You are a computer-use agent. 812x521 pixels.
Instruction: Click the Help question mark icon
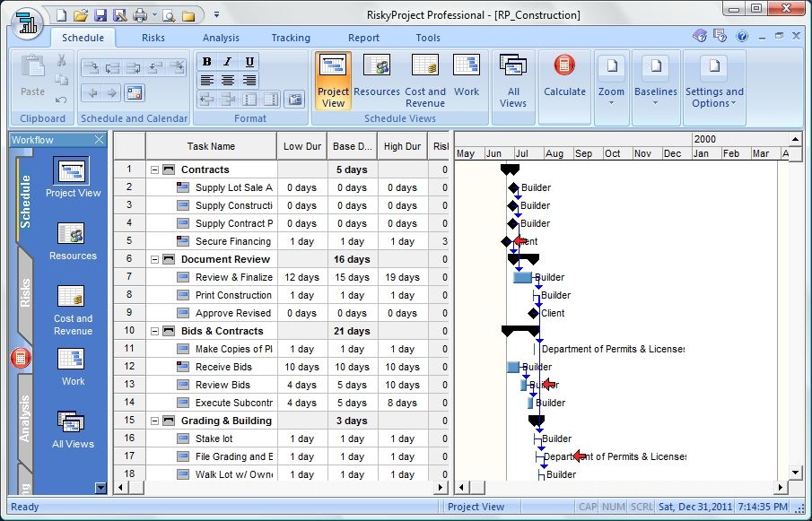pos(742,36)
